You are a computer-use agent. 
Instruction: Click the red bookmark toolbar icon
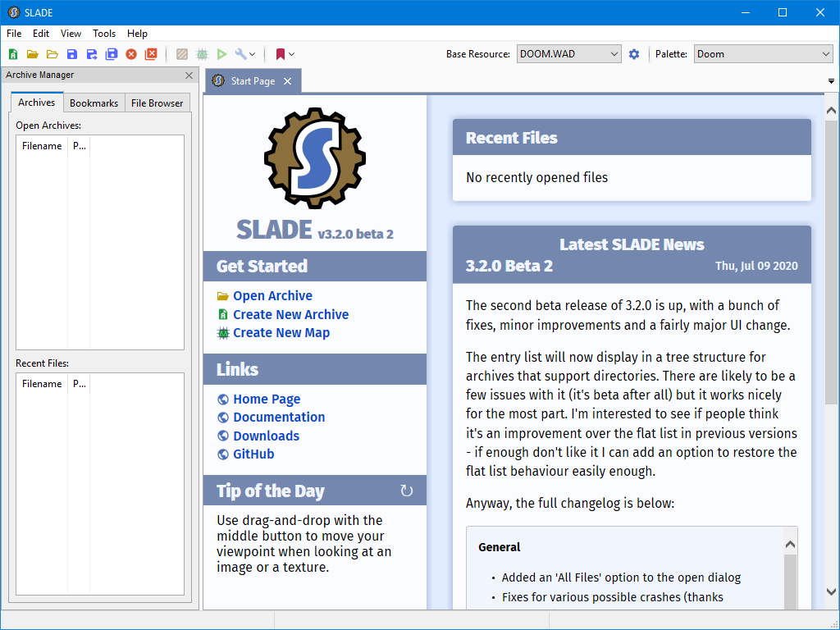coord(281,54)
